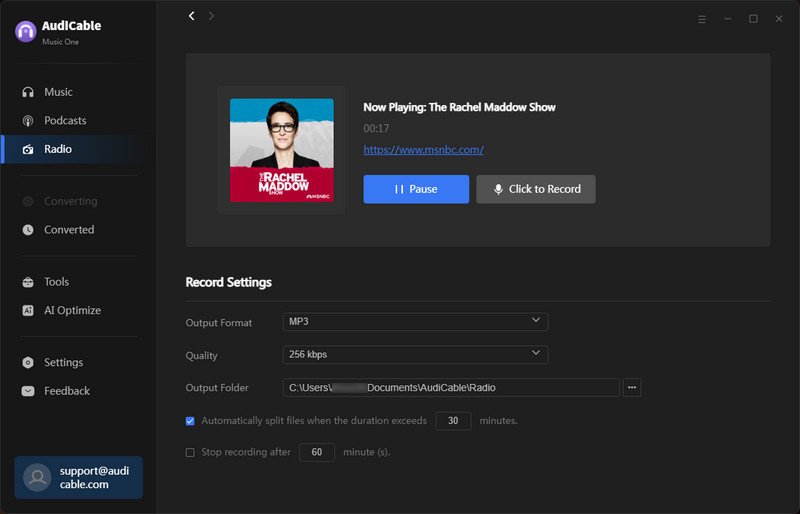Go back with the left arrow
This screenshot has height=514, width=800.
[x=192, y=16]
